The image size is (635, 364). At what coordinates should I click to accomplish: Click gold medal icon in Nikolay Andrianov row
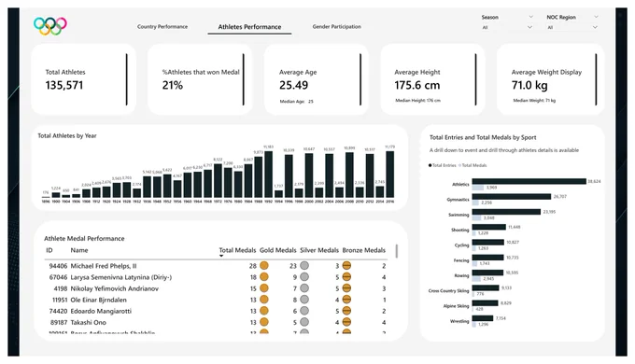[x=264, y=288]
